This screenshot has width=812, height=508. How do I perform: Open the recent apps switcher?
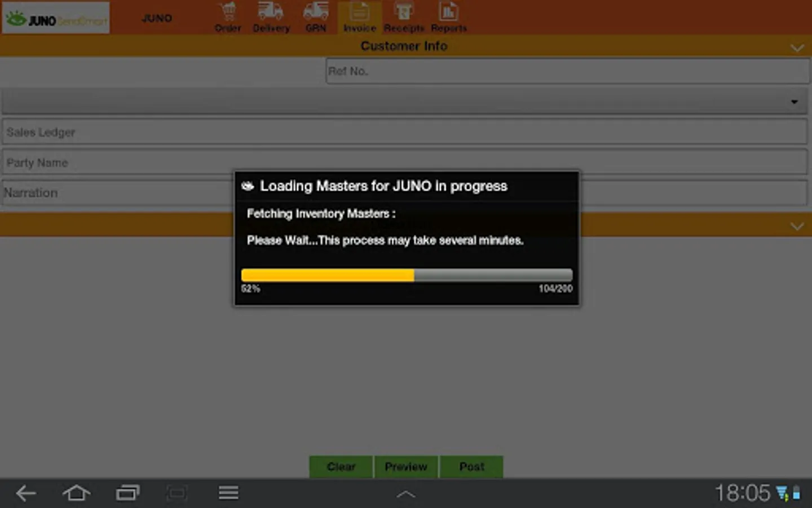coord(127,493)
